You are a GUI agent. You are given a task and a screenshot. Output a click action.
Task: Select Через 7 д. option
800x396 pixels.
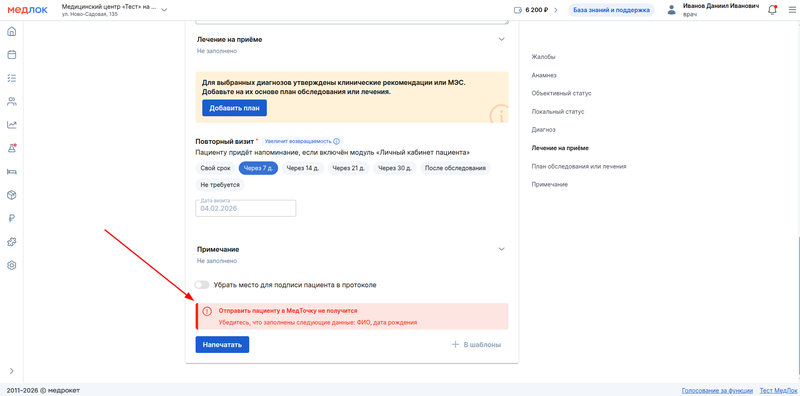(x=258, y=168)
